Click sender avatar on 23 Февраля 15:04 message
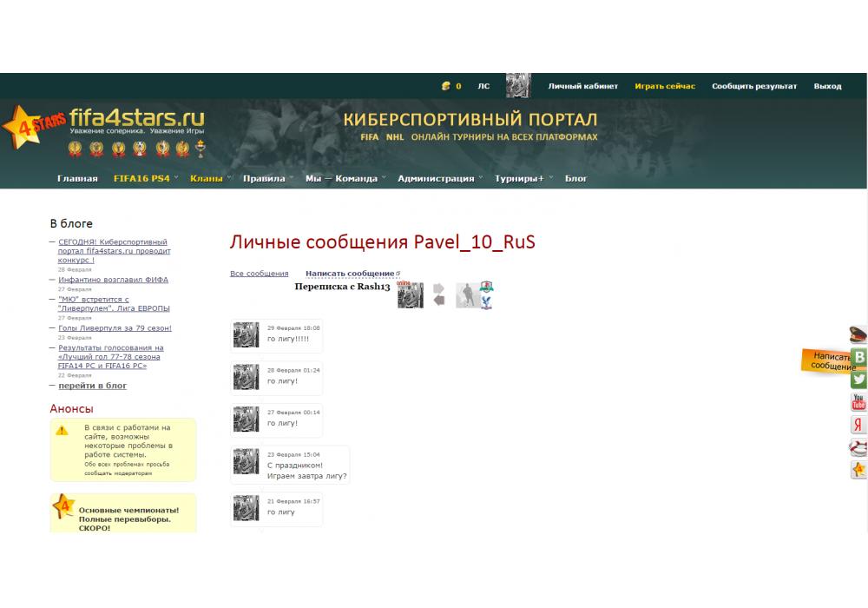 246,461
